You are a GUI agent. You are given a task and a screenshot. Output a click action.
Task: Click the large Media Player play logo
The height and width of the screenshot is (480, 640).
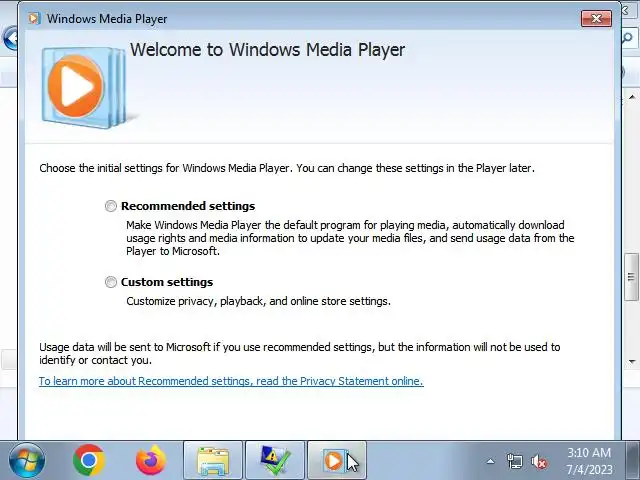tap(84, 87)
